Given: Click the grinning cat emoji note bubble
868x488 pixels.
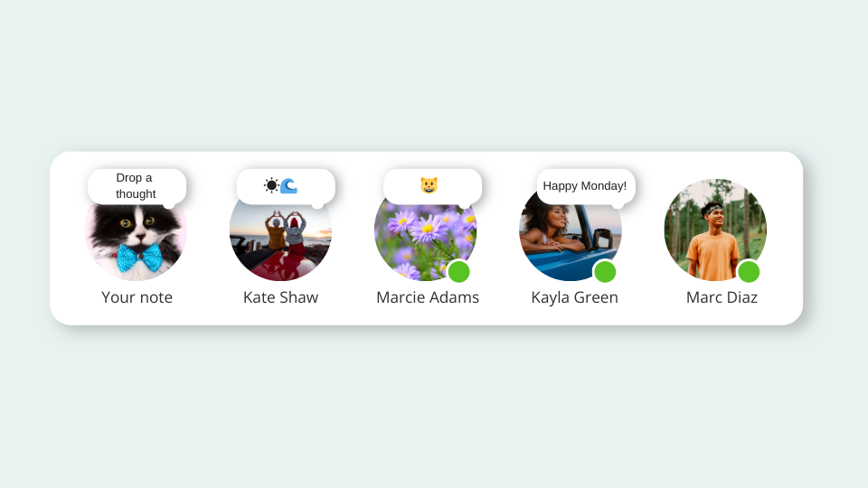Looking at the screenshot, I should pos(432,186).
